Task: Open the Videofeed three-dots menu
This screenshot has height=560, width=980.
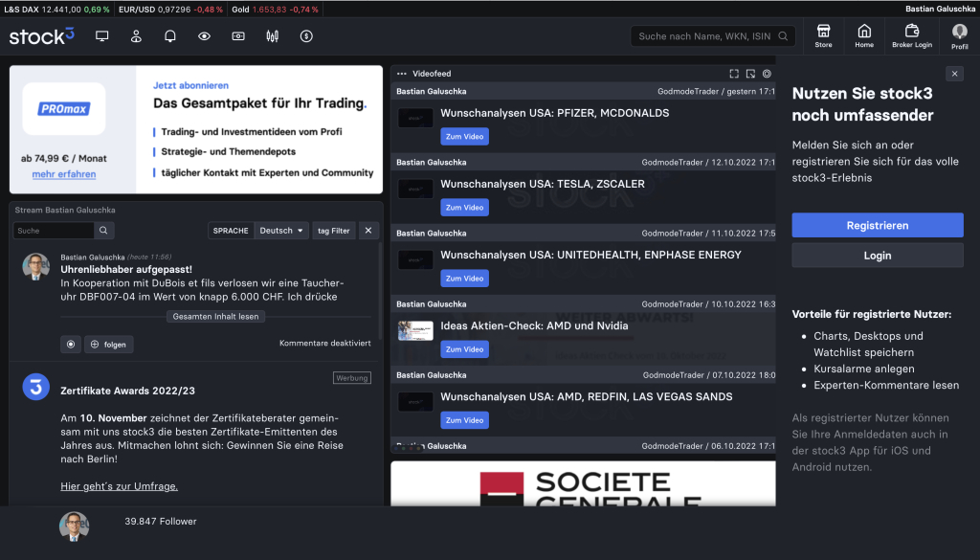Action: (x=402, y=73)
